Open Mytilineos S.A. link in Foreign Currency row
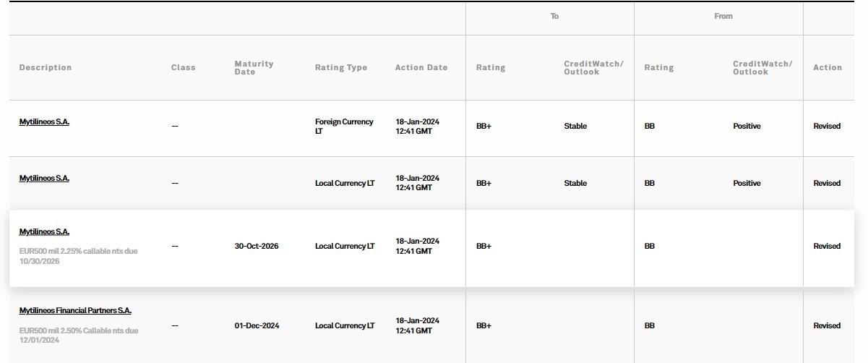This screenshot has height=363, width=868. [44, 121]
